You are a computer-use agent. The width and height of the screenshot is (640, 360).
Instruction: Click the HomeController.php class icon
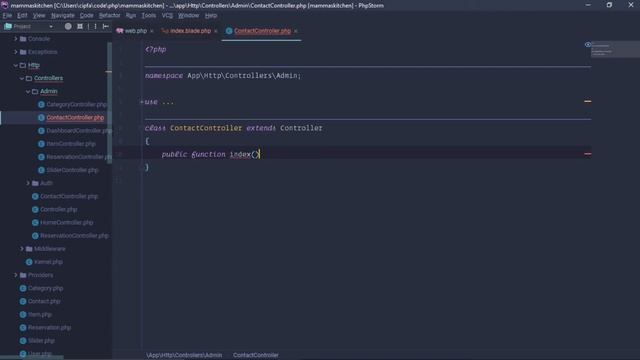pos(35,222)
